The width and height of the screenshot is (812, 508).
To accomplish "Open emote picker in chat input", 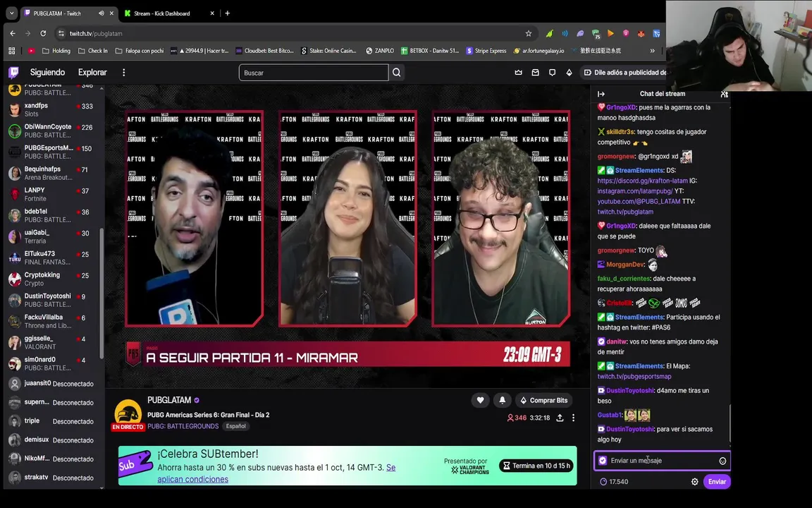I will pos(722,461).
